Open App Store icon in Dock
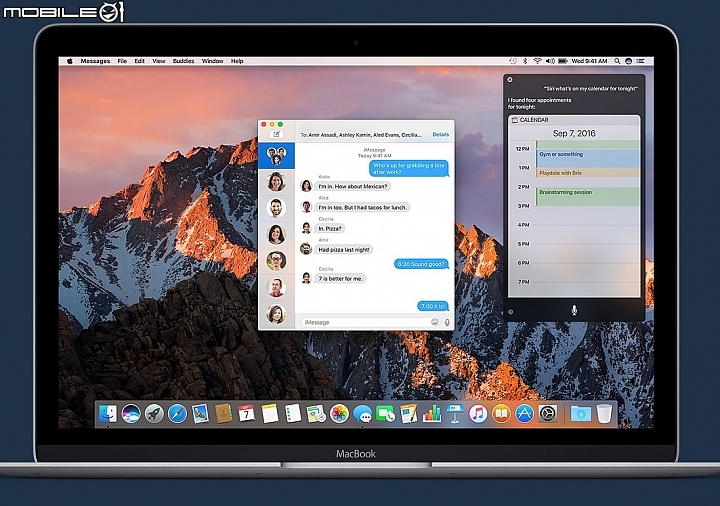This screenshot has height=506, width=720. [x=524, y=414]
